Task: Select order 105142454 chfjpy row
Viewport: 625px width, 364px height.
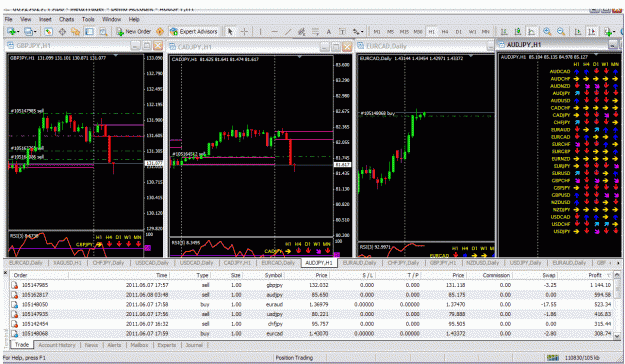Action: [312, 324]
